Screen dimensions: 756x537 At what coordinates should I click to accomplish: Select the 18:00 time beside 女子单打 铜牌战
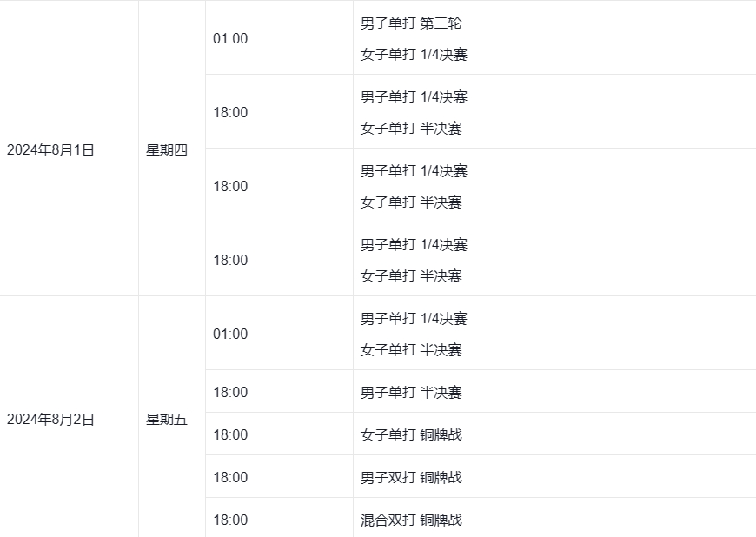(x=230, y=434)
